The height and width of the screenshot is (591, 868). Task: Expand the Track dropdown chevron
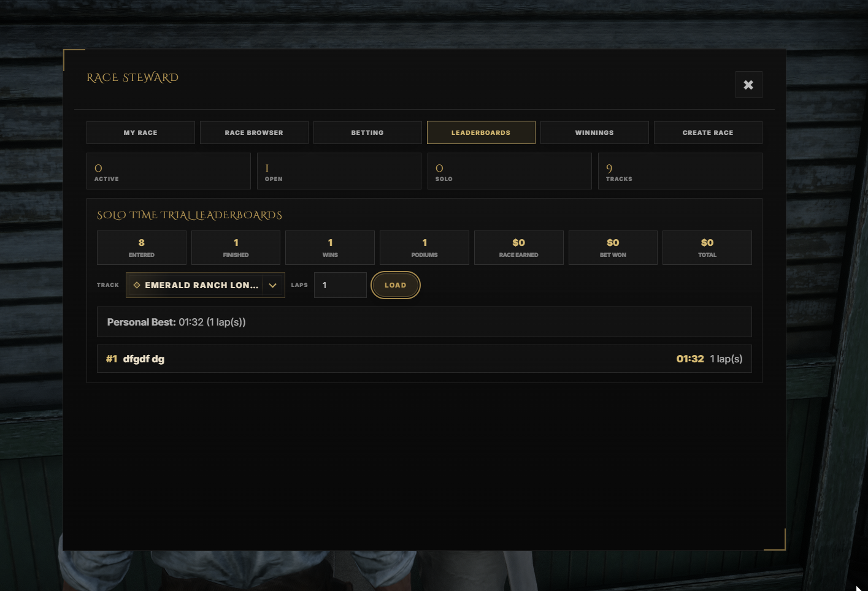[x=273, y=285]
